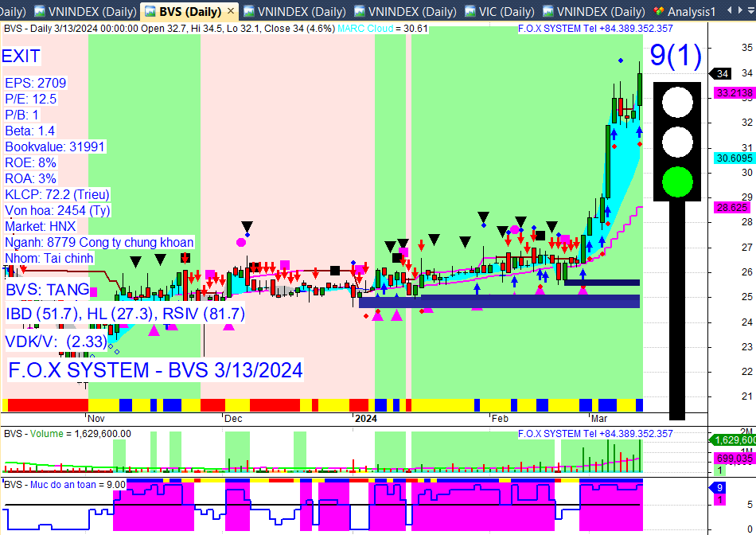Click the P/E: 12.5 value
Image resolution: width=756 pixels, height=535 pixels.
pos(30,99)
